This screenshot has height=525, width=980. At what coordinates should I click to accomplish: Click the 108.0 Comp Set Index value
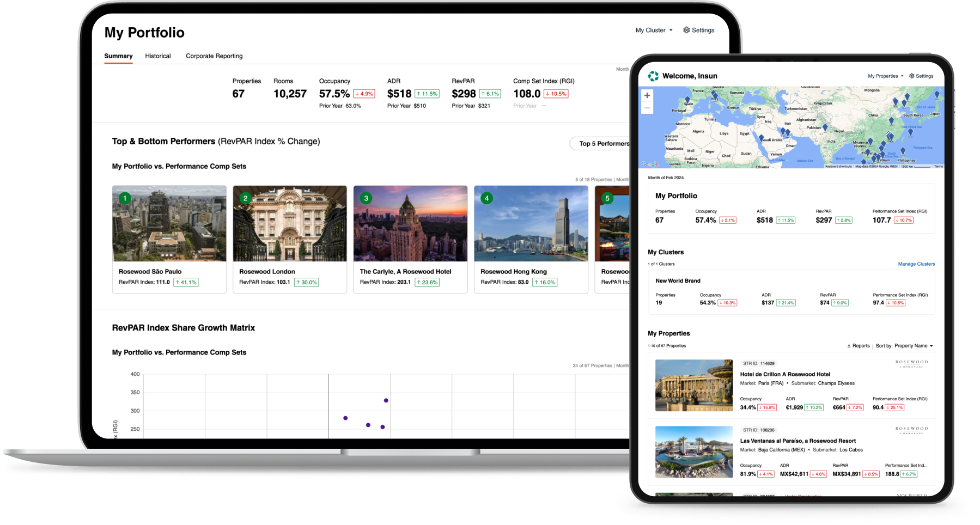[x=527, y=94]
